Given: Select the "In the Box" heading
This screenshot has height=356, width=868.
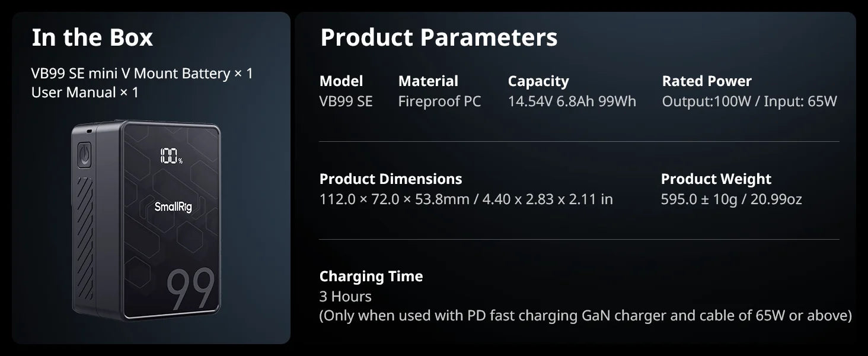Looking at the screenshot, I should click(92, 38).
